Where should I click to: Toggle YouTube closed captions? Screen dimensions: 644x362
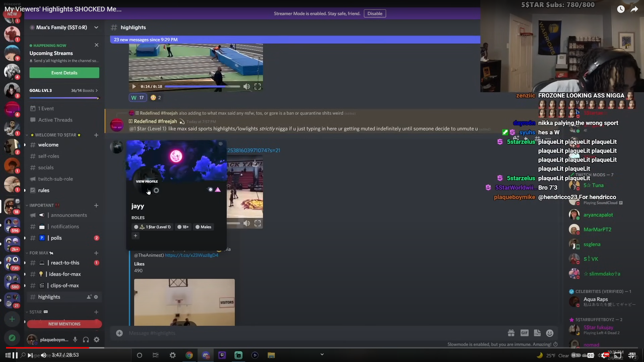coord(591,355)
